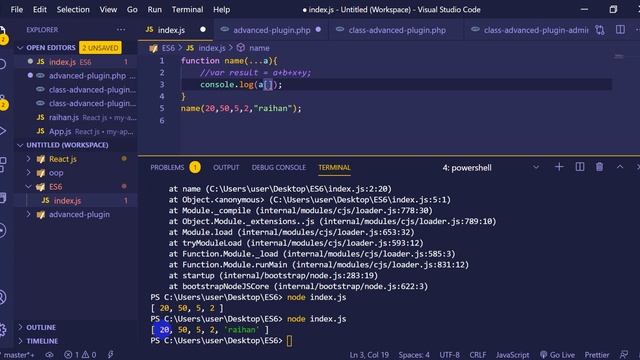Click the terminal input prompt cursor
This screenshot has width=640, height=360.
pyautogui.click(x=289, y=341)
